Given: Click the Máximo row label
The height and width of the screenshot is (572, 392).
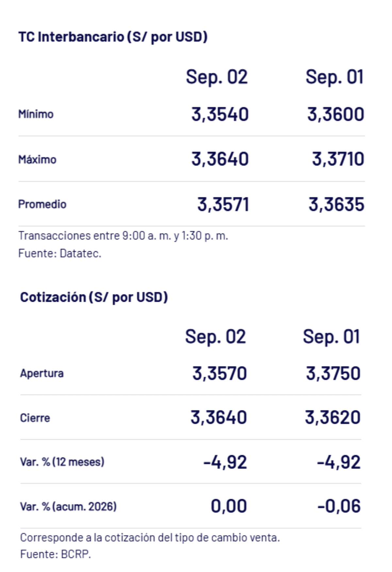Looking at the screenshot, I should (x=37, y=160).
